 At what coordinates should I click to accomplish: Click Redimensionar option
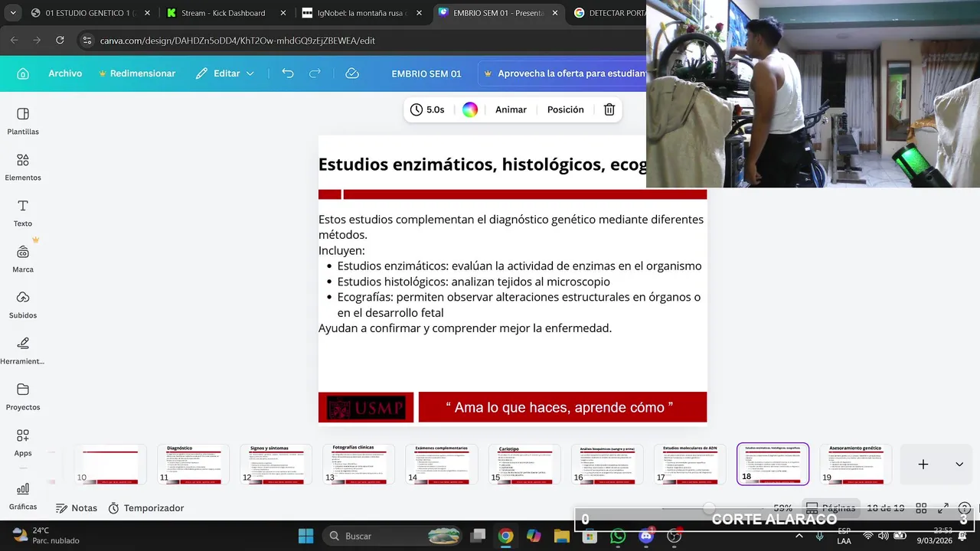[x=136, y=73]
